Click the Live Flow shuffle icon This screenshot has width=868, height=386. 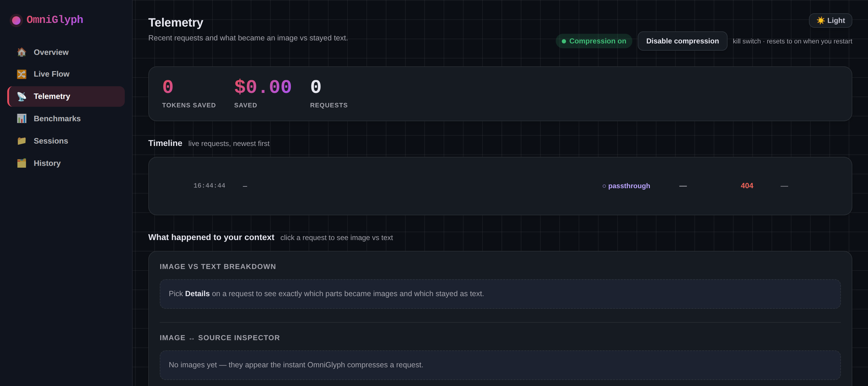pyautogui.click(x=22, y=74)
